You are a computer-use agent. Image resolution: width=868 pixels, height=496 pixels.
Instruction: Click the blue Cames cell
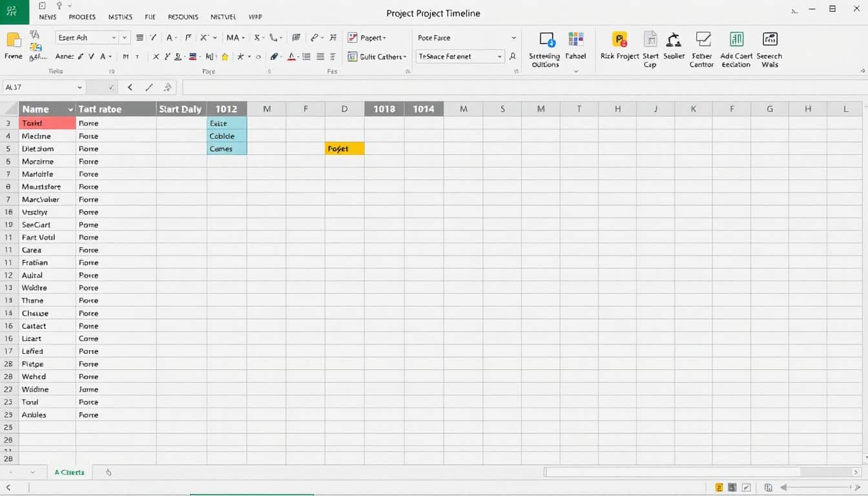click(x=227, y=149)
